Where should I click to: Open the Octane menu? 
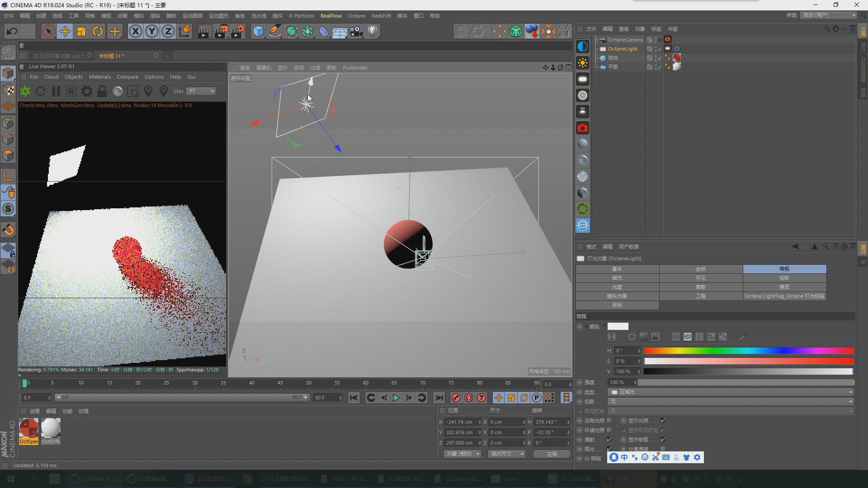[356, 16]
